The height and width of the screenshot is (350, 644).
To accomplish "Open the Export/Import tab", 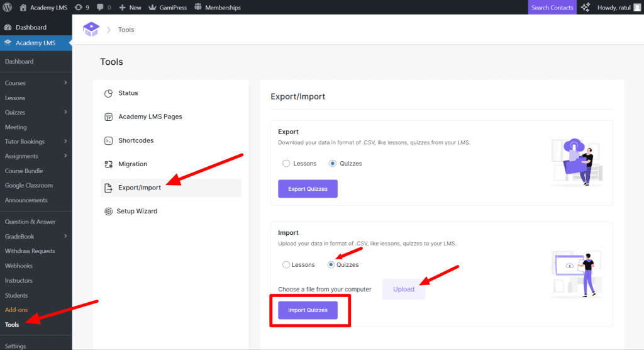I will [x=171, y=188].
